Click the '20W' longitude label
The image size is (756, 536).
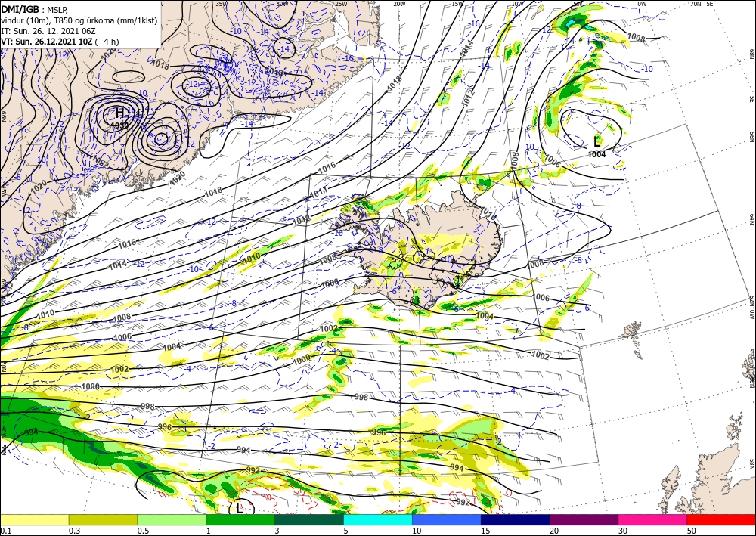[x=399, y=4]
